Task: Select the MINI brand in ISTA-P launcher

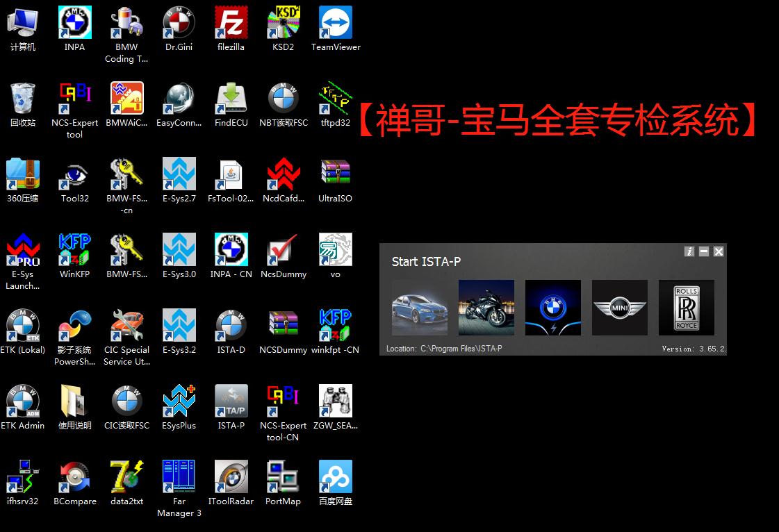Action: tap(619, 307)
